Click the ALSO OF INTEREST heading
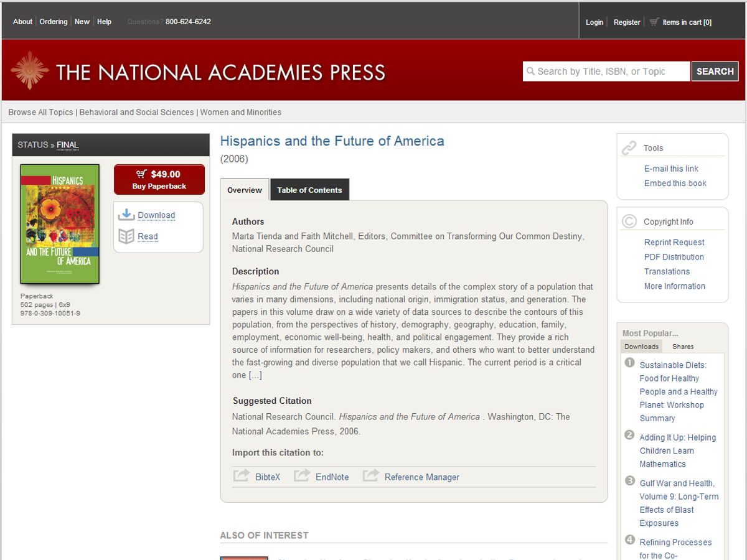747x560 pixels. 265,535
